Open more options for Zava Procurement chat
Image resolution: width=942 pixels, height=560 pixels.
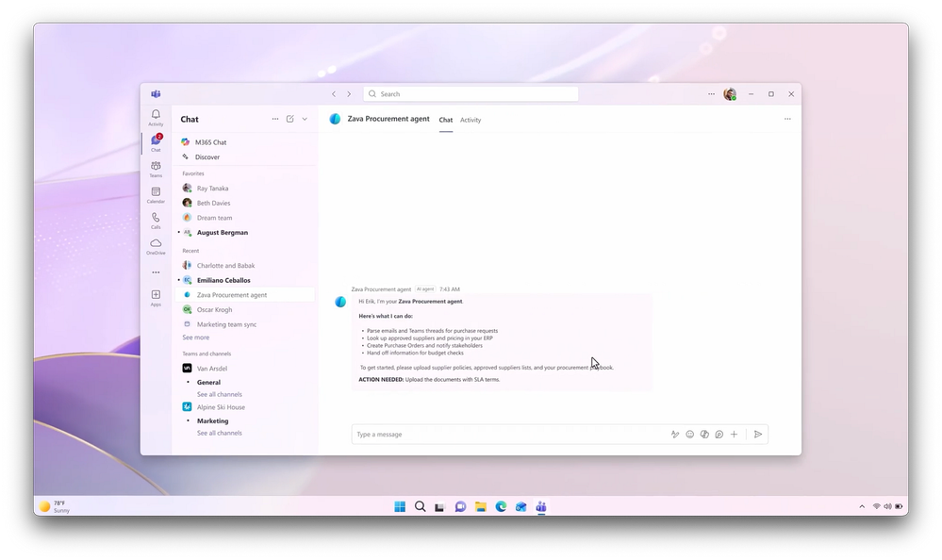click(787, 119)
